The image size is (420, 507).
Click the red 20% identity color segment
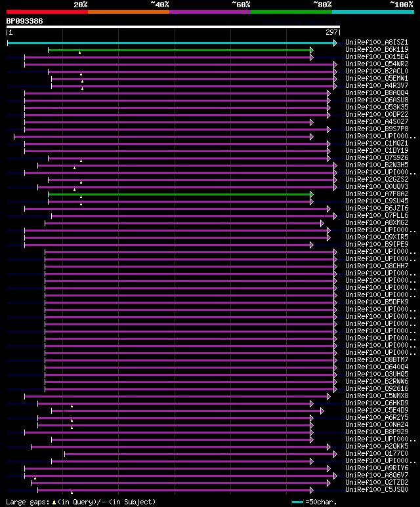47,12
